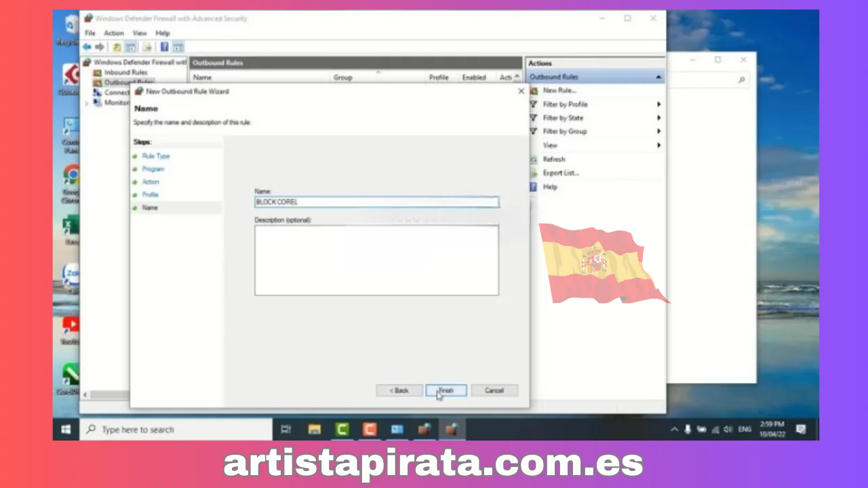Click the Filter by Group funnel icon
Screen dimensions: 868x488
[x=534, y=131]
